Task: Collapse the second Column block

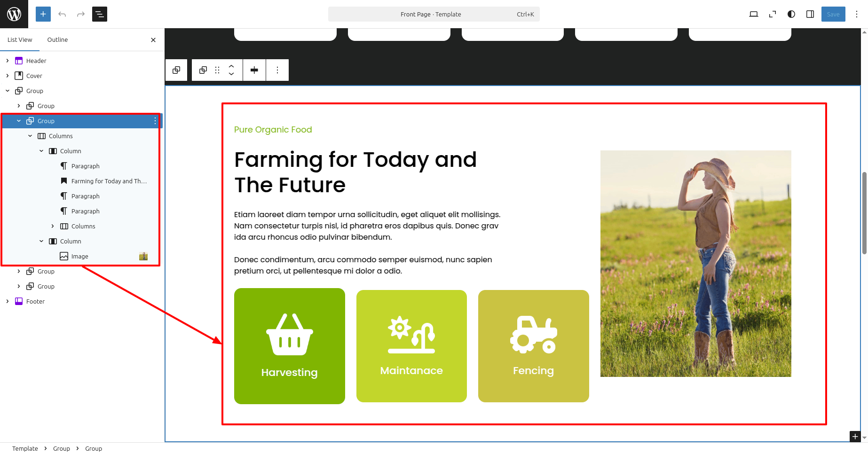Action: 41,241
